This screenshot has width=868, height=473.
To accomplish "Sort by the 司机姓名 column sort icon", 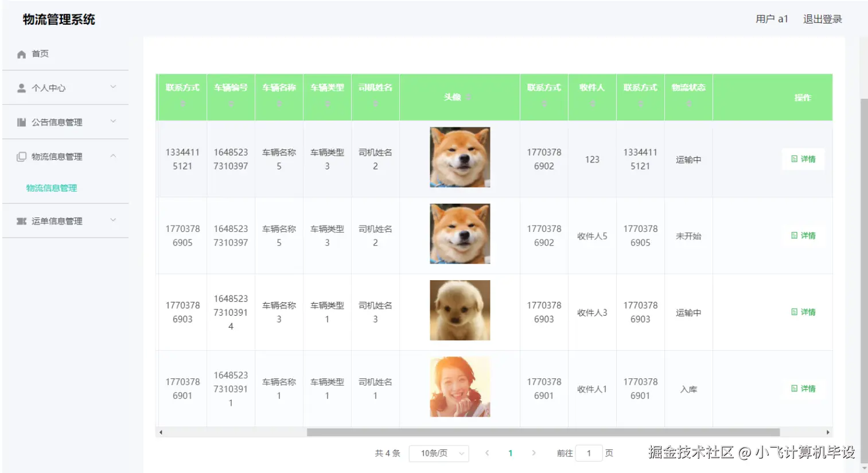I will point(375,104).
